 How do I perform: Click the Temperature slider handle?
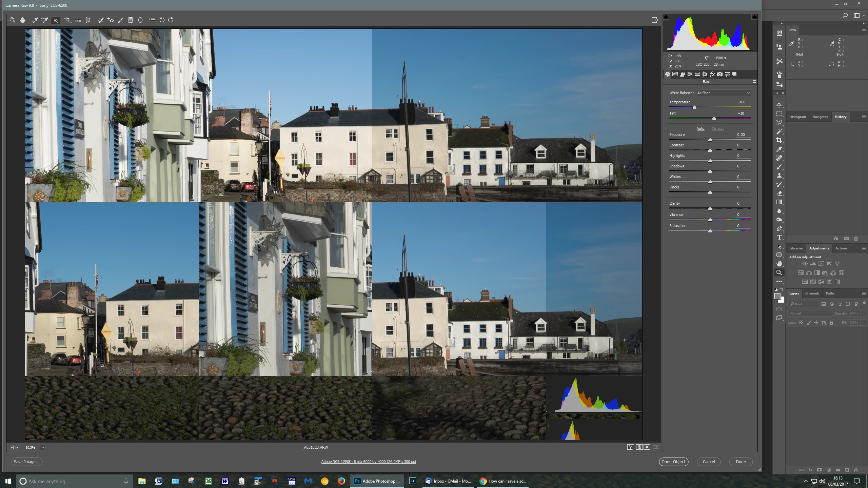[x=694, y=107]
